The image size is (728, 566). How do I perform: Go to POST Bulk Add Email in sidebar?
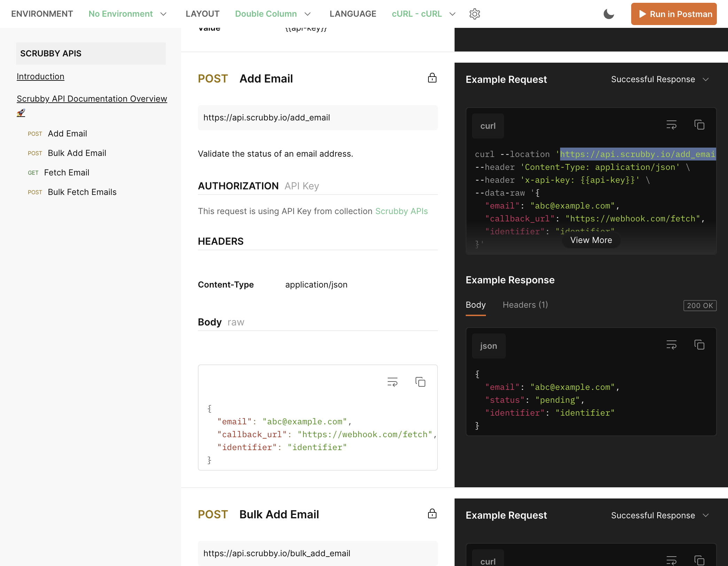click(x=67, y=153)
